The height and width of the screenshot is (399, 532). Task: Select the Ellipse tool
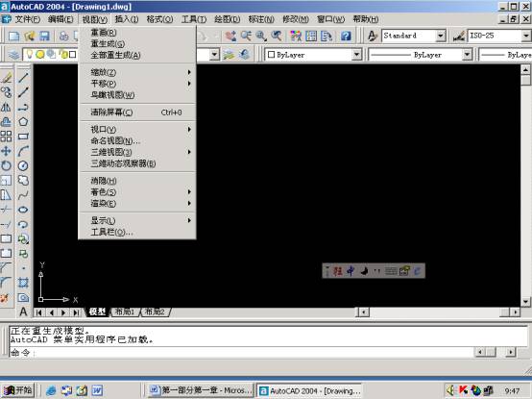click(x=23, y=210)
